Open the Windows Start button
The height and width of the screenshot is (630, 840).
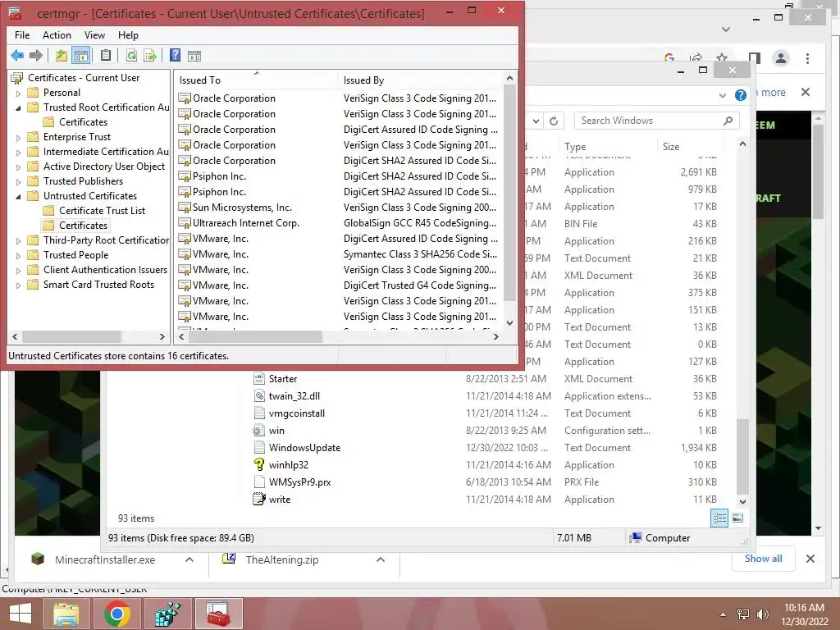coord(21,614)
